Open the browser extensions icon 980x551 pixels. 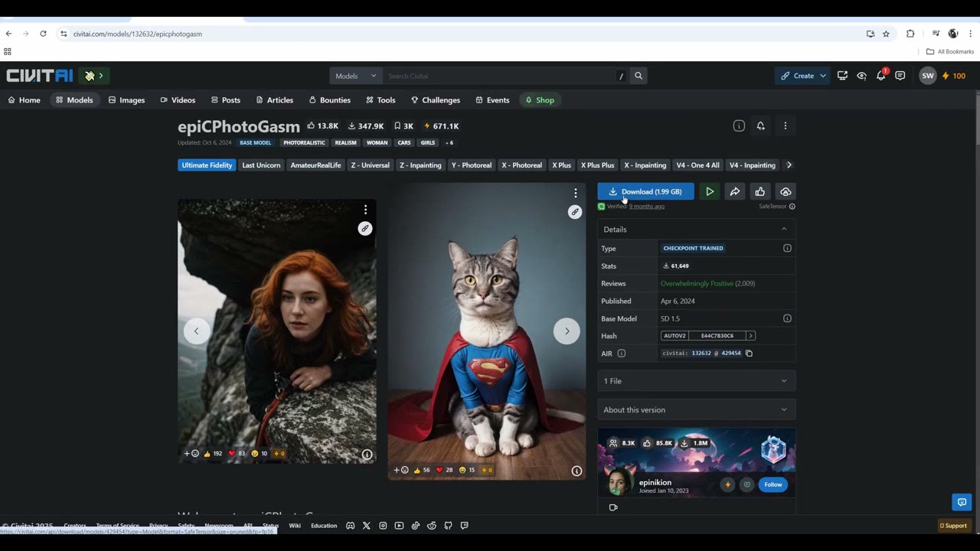tap(910, 34)
